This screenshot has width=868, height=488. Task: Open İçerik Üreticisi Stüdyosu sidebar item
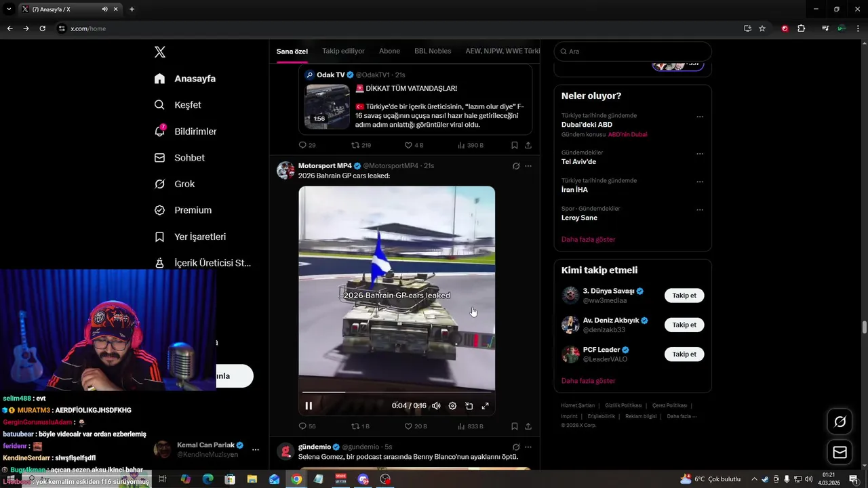point(203,263)
